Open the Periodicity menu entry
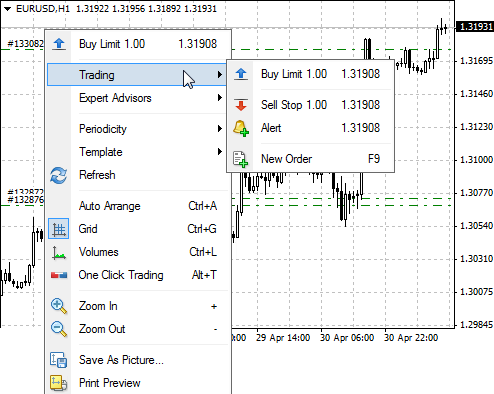The height and width of the screenshot is (394, 494). click(138, 129)
